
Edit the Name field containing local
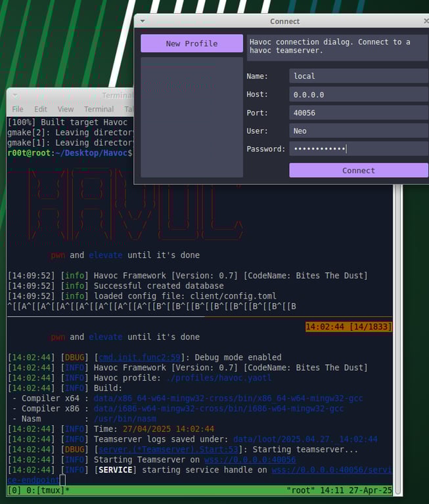tap(359, 76)
